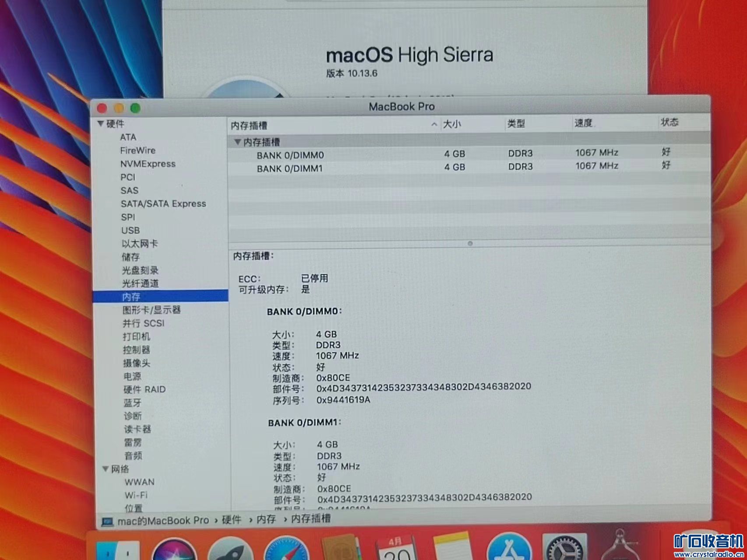The image size is (747, 560).
Task: Select 音频 in the sidebar
Action: 133,456
